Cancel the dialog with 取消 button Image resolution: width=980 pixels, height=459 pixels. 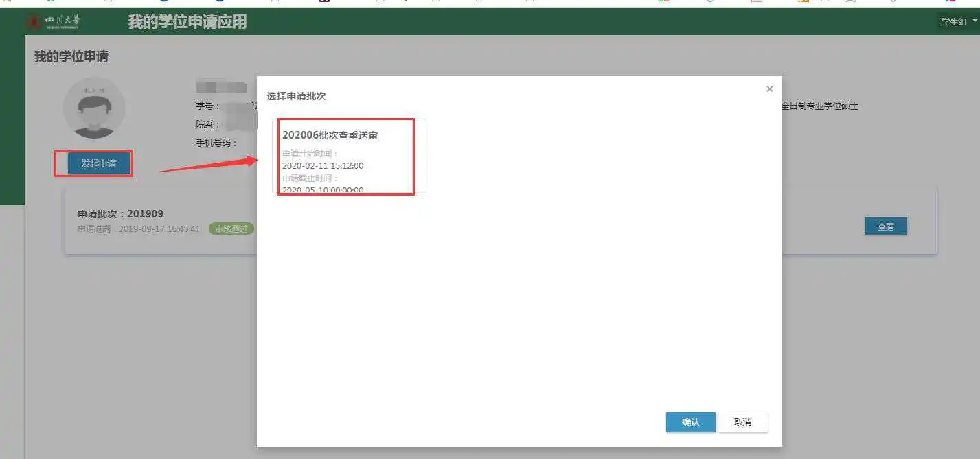pos(742,422)
